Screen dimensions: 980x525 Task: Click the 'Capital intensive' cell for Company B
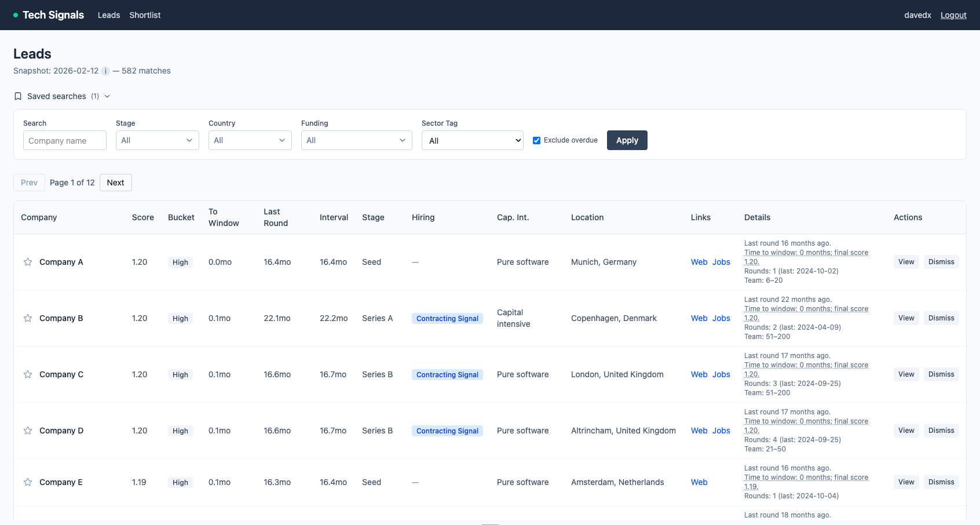pos(514,318)
